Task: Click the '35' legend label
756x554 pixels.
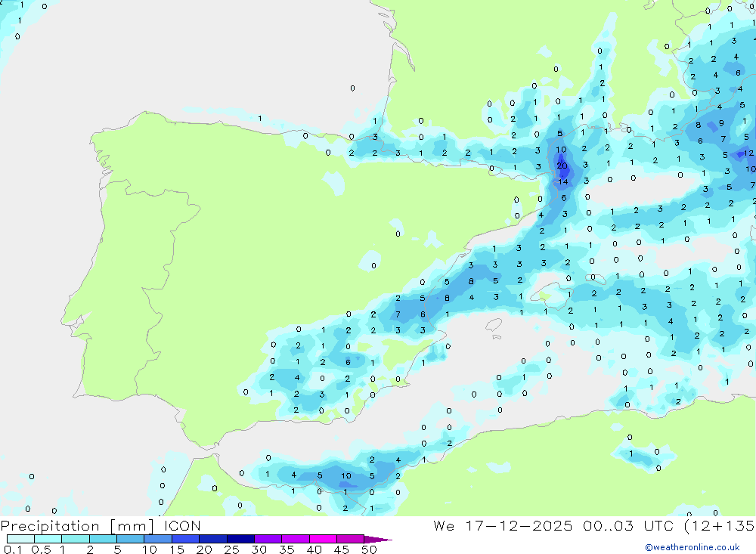Action: (287, 549)
